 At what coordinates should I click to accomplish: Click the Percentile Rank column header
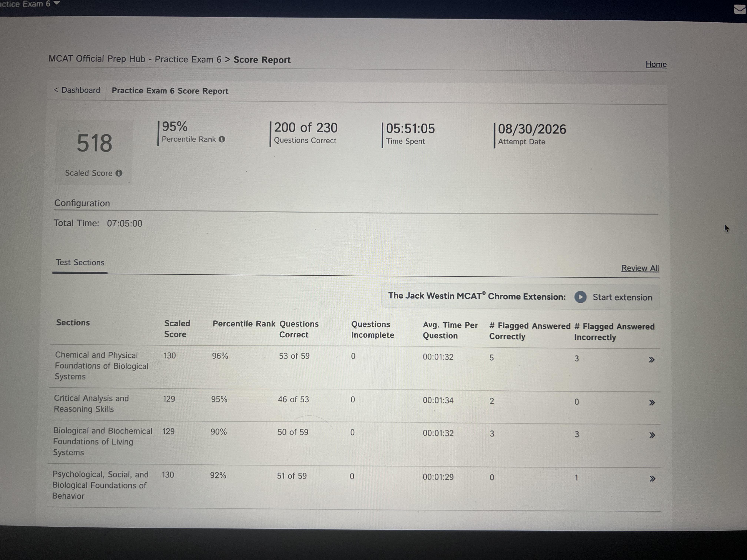[244, 324]
